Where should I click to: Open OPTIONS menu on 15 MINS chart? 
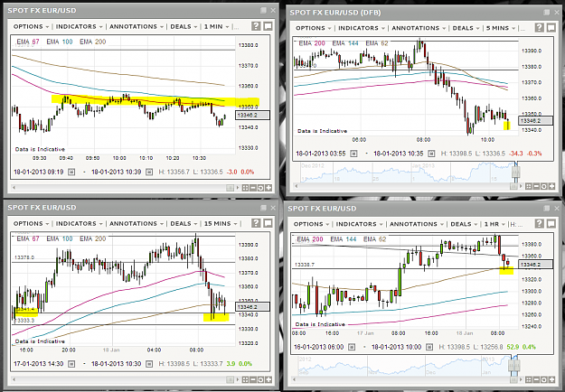(x=31, y=223)
